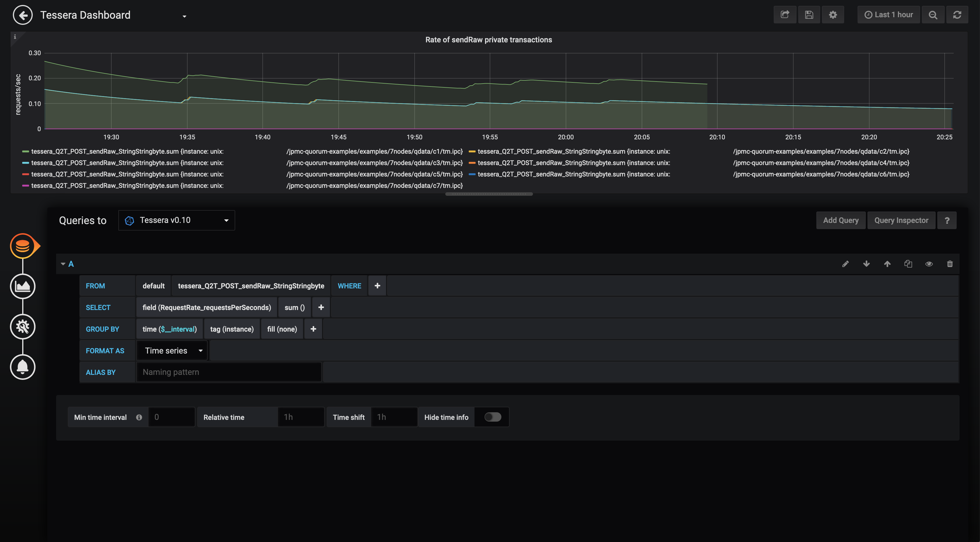The image size is (980, 542).
Task: Edit field (RequestRate_requestsPerSeconds) segment
Action: 207,307
